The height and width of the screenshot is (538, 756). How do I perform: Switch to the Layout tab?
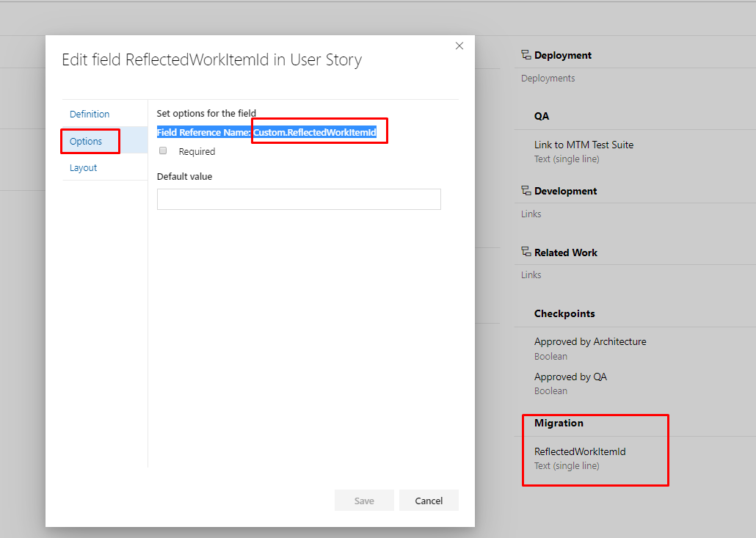(83, 167)
